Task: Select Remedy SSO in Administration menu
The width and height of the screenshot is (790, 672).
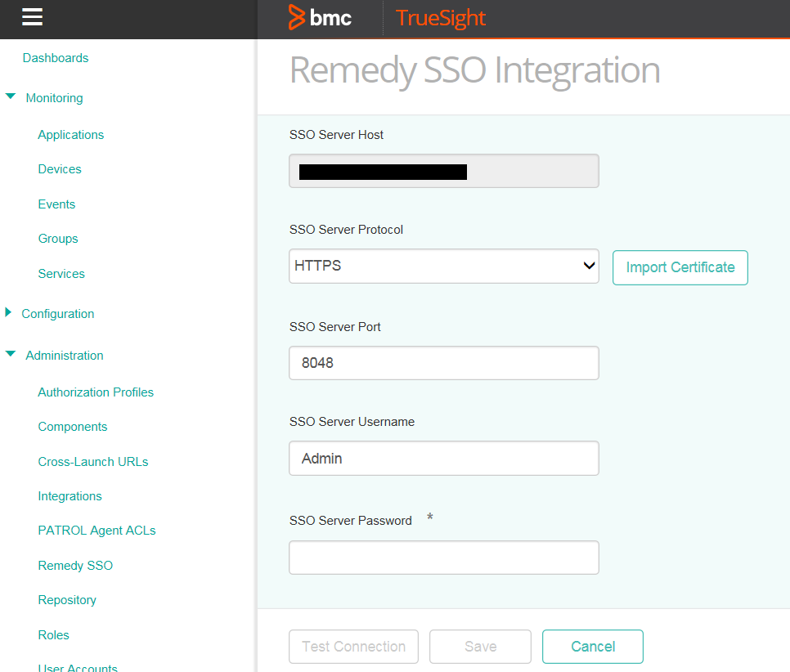Action: [75, 566]
